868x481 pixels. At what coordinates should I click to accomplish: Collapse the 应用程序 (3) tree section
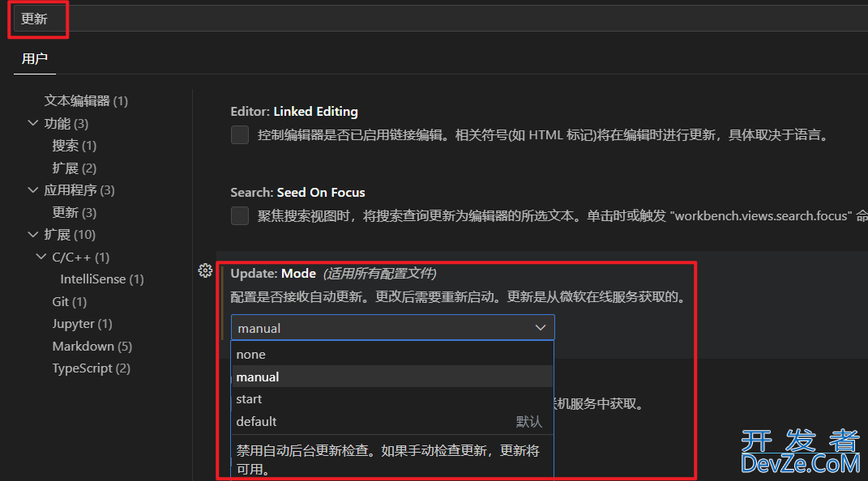(33, 190)
